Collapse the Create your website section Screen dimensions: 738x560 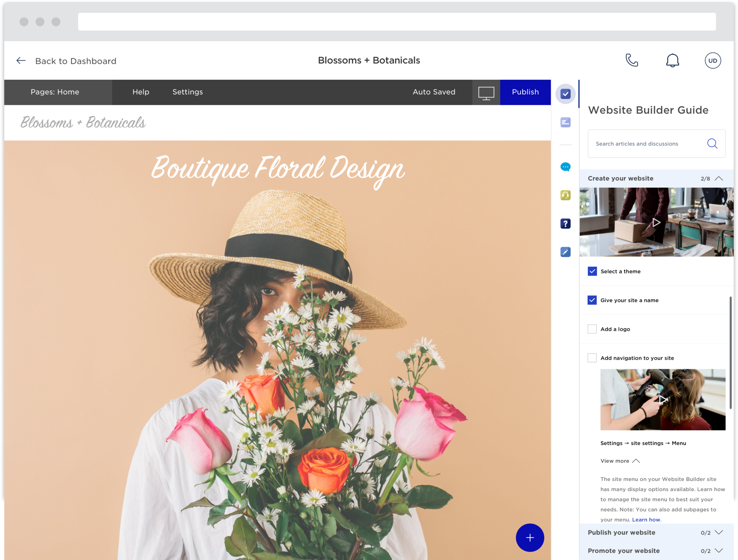[x=719, y=179]
